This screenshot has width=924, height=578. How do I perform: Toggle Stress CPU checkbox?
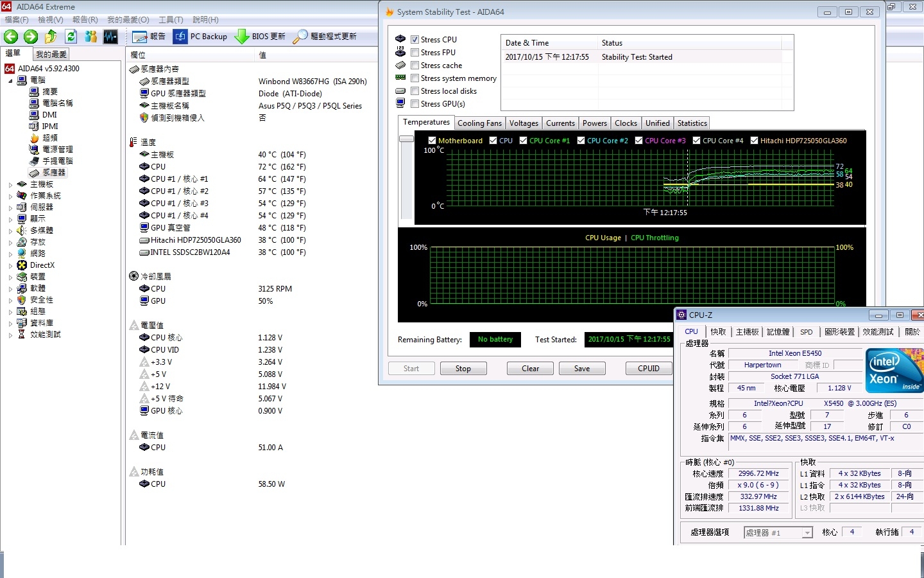[415, 40]
